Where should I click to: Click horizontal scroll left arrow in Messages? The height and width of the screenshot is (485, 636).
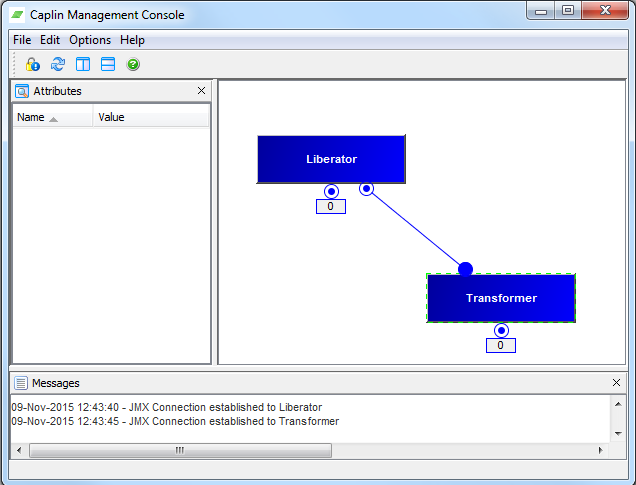pos(19,450)
